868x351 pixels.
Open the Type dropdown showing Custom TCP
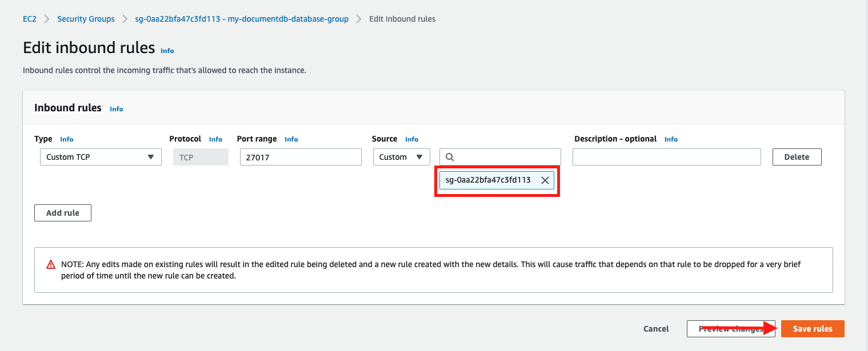100,156
